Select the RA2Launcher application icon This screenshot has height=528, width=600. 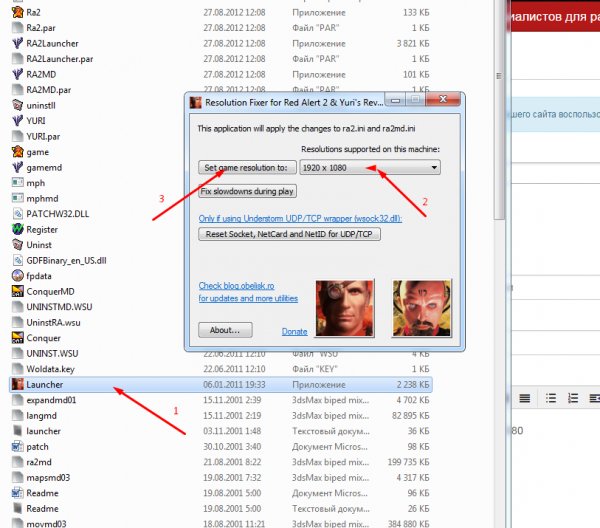17,43
